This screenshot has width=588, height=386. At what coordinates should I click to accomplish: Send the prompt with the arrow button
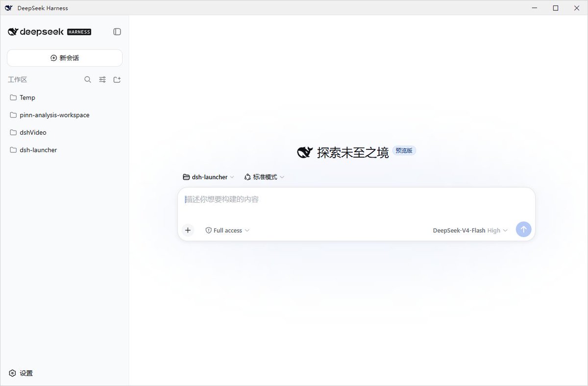click(523, 229)
